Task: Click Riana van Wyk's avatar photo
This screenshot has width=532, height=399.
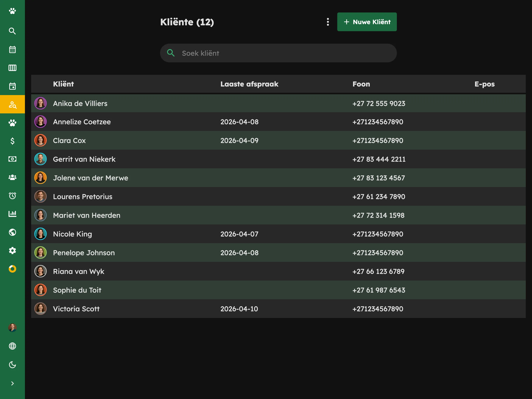Action: (40, 271)
